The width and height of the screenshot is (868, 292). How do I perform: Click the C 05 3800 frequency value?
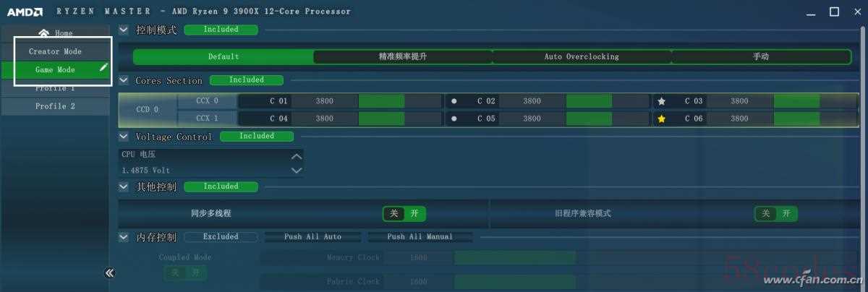pyautogui.click(x=532, y=119)
